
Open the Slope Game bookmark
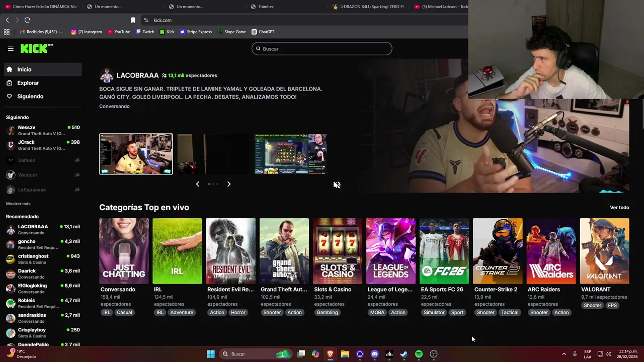click(231, 32)
